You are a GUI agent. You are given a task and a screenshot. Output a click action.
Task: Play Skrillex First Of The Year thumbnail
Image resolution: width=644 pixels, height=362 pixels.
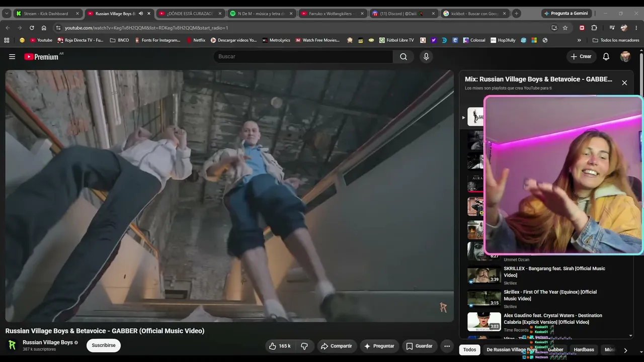coord(484,298)
